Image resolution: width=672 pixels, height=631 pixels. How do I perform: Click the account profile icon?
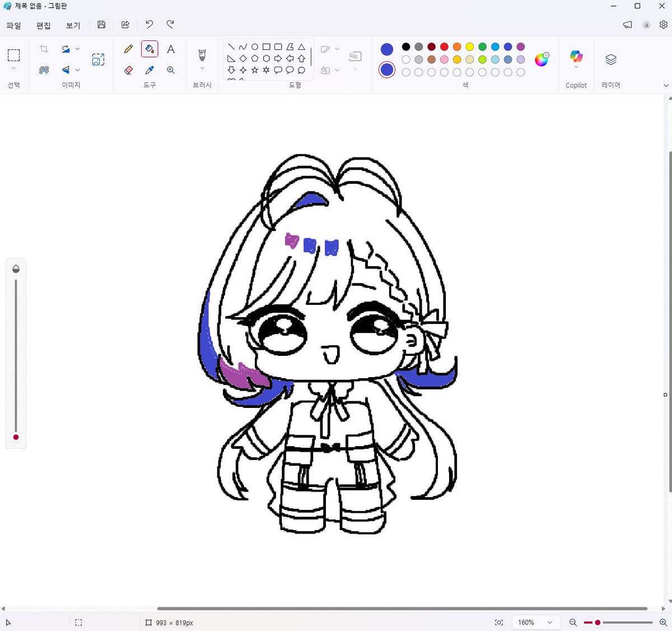coord(646,25)
